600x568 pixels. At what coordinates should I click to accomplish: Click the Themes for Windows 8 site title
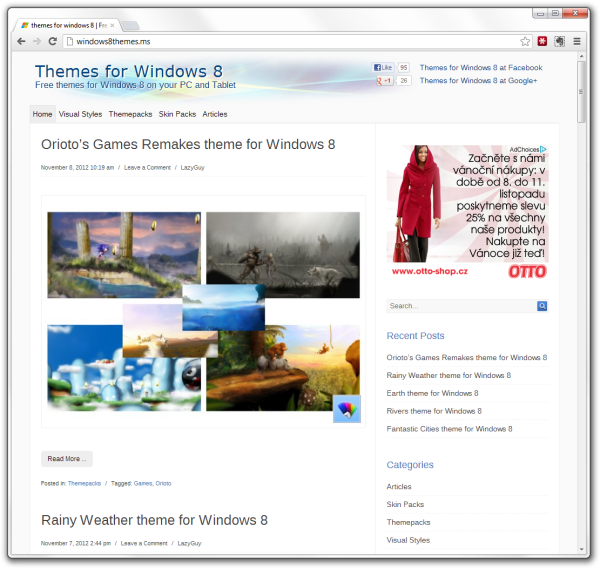[129, 71]
